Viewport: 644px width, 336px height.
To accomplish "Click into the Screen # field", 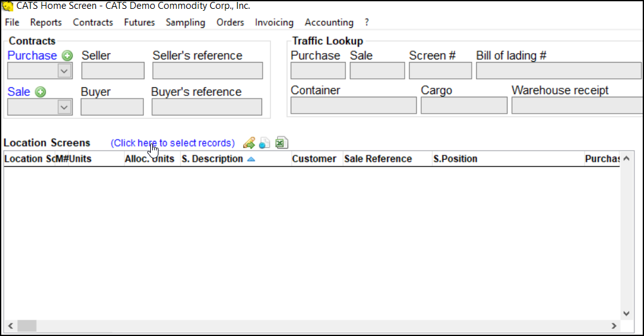I will point(440,71).
